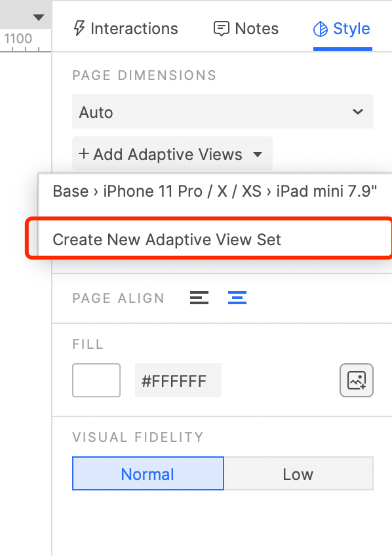Set page align to left
Image resolution: width=392 pixels, height=556 pixels.
199,298
